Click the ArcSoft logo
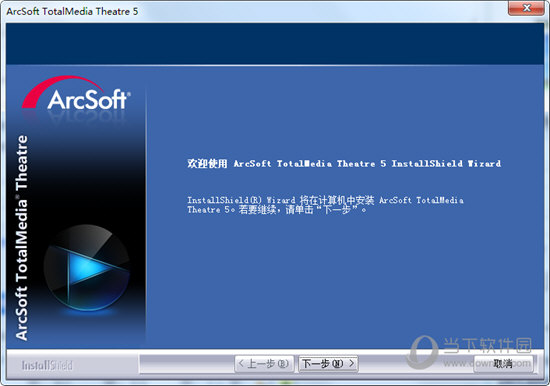This screenshot has height=386, width=550. point(76,94)
